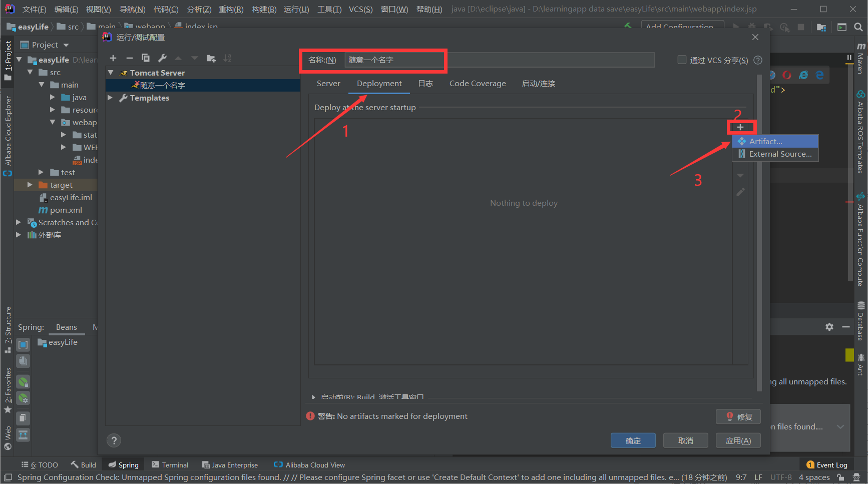This screenshot has width=868, height=484.
Task: Collapse easyLife project root
Action: [19, 60]
